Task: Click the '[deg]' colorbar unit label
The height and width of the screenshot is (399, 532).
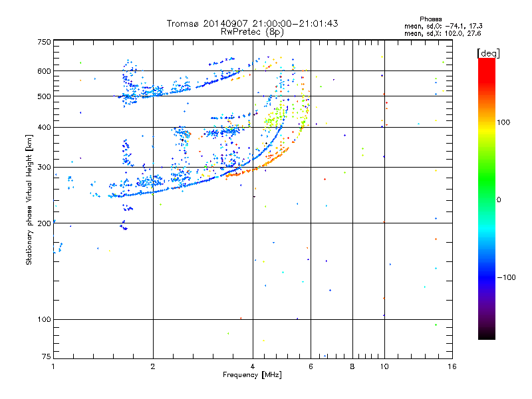Action: coord(488,54)
